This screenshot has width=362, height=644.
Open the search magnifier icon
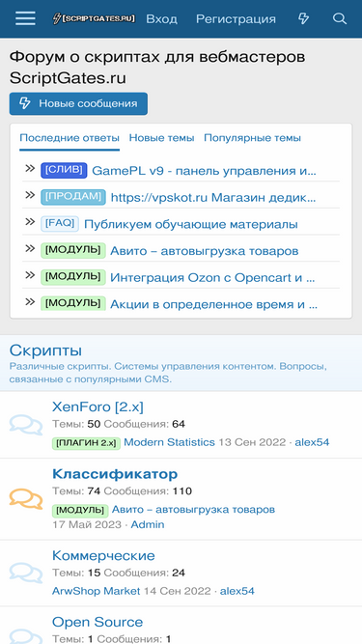pos(340,18)
